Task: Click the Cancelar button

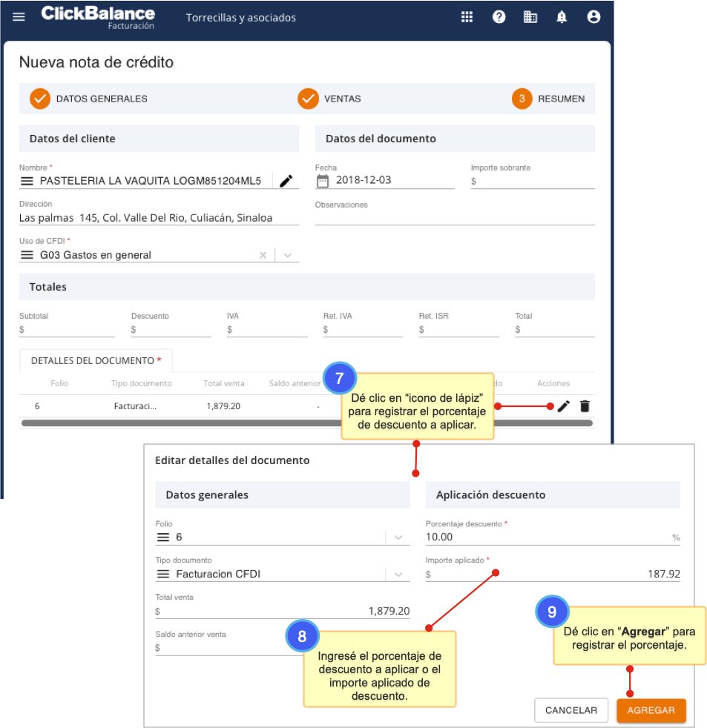Action: [570, 710]
